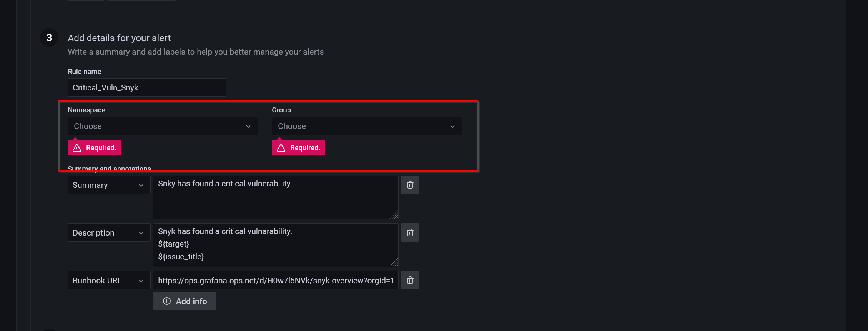Delete the Runbook URL annotation with the trash icon
The image size is (868, 331).
(410, 280)
